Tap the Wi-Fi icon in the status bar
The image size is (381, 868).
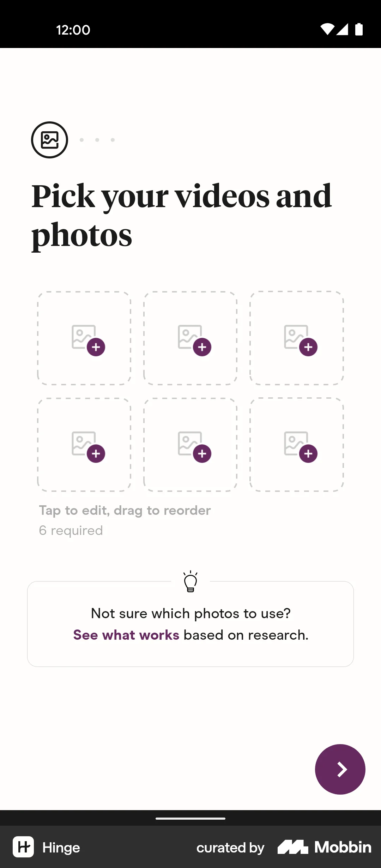pyautogui.click(x=328, y=30)
